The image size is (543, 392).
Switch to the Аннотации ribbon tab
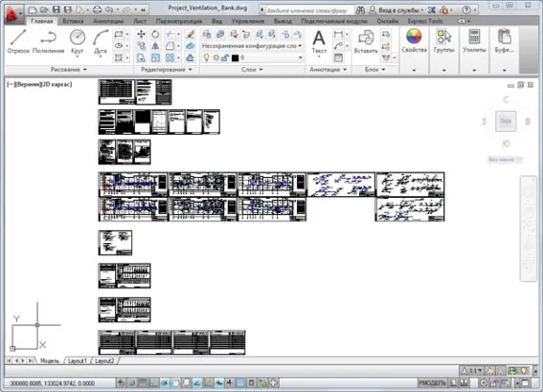point(108,21)
